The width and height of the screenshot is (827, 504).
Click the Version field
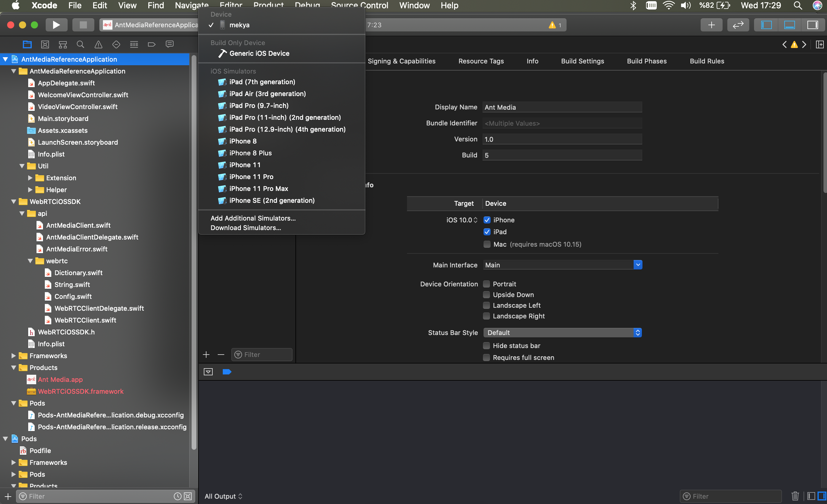click(x=562, y=139)
